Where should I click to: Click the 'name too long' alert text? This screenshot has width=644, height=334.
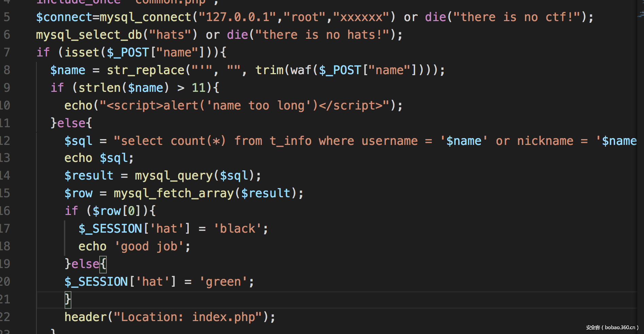[259, 105]
